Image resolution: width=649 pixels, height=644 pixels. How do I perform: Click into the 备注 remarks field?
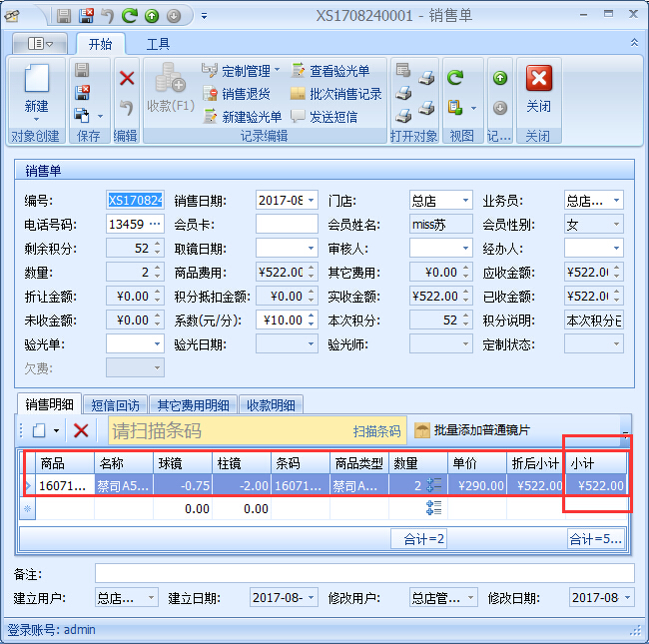coord(364,573)
